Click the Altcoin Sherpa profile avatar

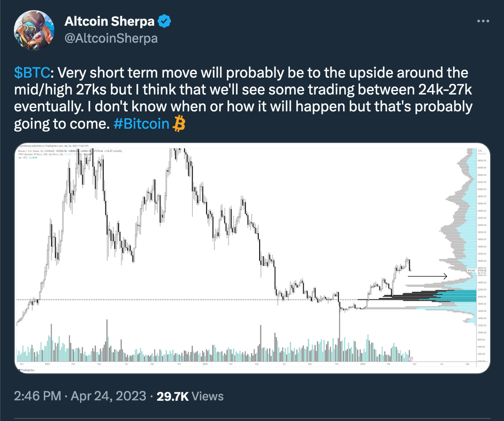[x=34, y=30]
